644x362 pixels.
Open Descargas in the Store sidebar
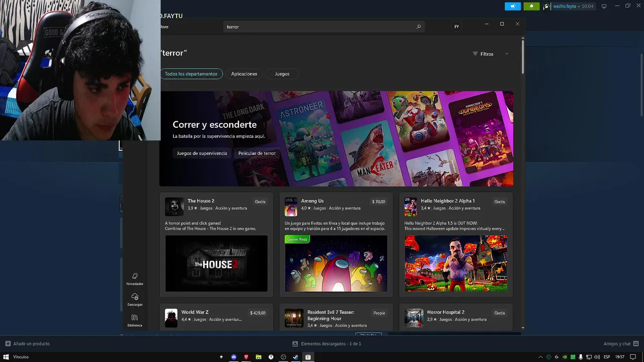[x=135, y=300]
